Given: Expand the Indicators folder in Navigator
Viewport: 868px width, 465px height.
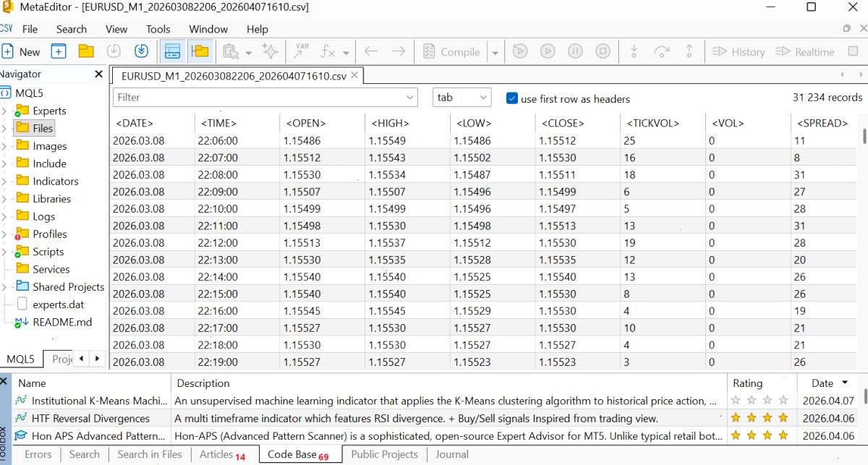Looking at the screenshot, I should 4,181.
